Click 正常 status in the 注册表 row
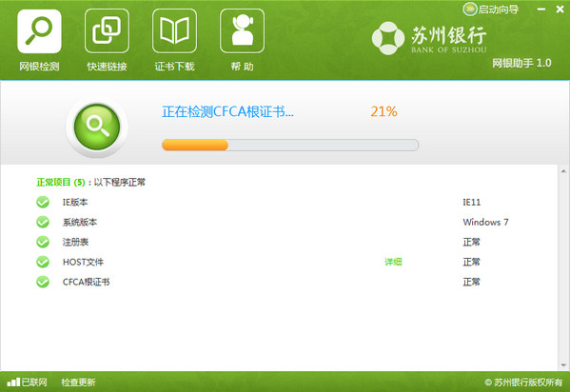The height and width of the screenshot is (392, 570). (471, 243)
